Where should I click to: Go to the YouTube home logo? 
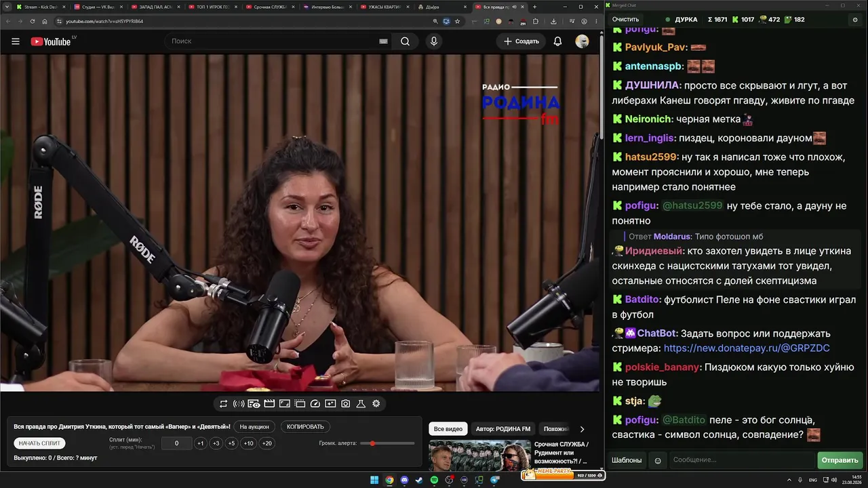tap(51, 41)
